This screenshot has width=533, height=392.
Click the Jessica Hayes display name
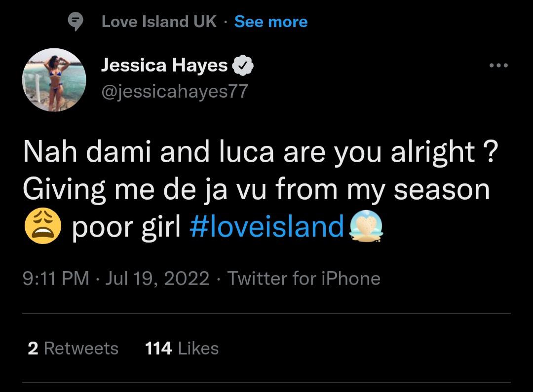[x=164, y=65]
